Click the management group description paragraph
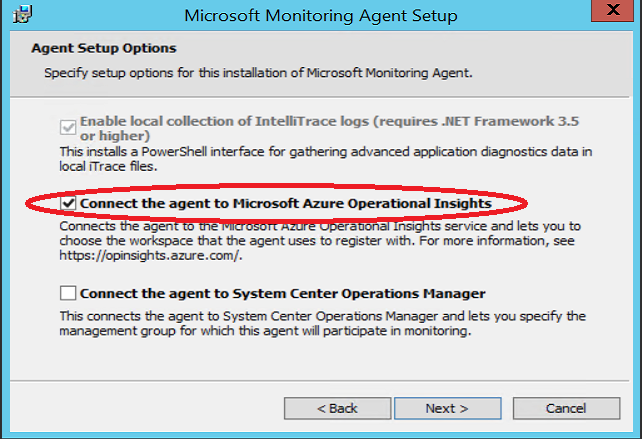 [323, 324]
